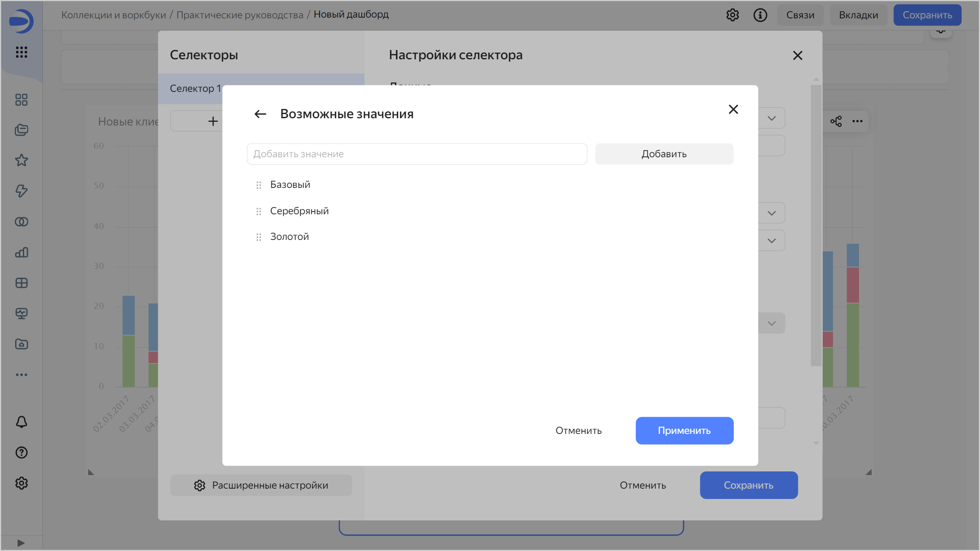Open the help question mark icon
Image resolution: width=980 pixels, height=551 pixels.
[x=21, y=453]
